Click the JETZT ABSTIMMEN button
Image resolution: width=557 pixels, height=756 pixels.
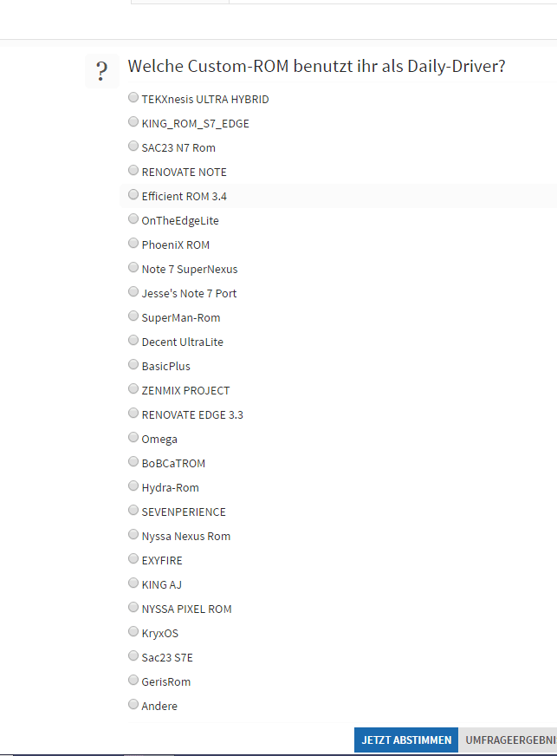tap(406, 740)
